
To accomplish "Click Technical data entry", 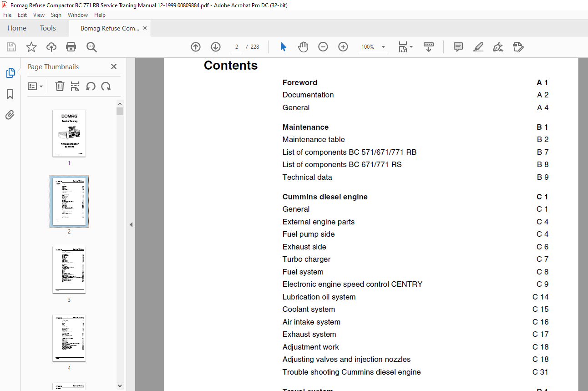I will click(307, 177).
